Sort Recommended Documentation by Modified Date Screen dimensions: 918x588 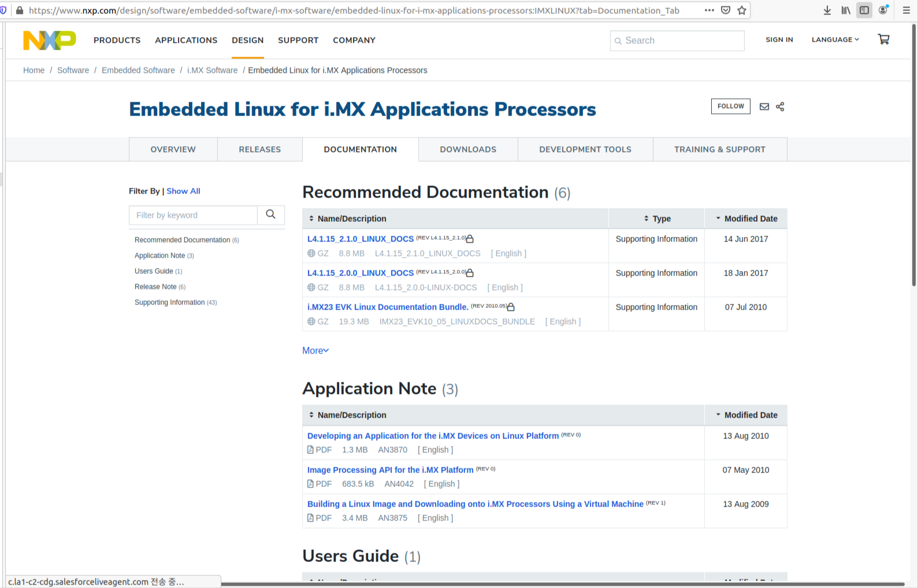(x=746, y=218)
